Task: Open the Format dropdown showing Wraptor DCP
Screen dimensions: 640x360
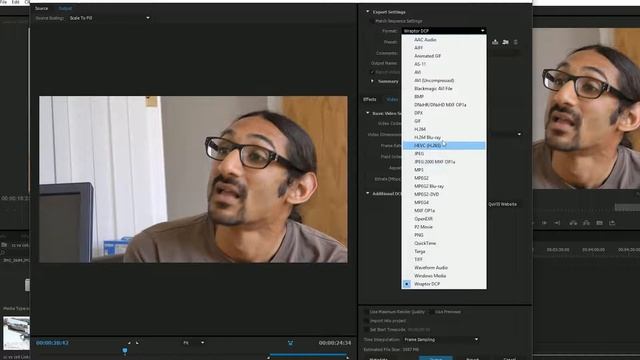Action: [444, 31]
